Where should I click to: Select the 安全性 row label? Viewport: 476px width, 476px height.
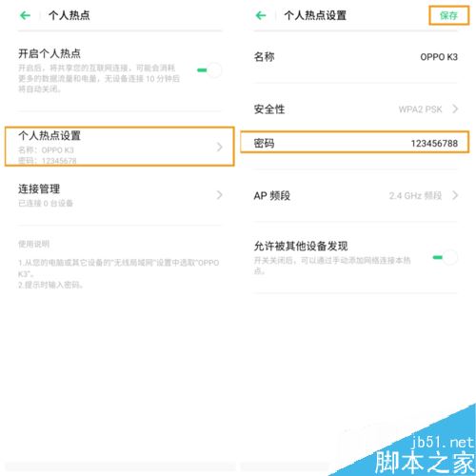[x=269, y=109]
